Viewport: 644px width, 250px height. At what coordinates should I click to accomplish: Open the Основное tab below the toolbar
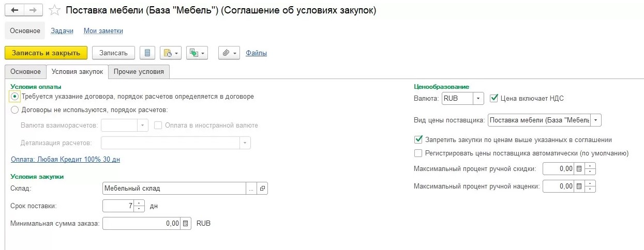[25, 72]
